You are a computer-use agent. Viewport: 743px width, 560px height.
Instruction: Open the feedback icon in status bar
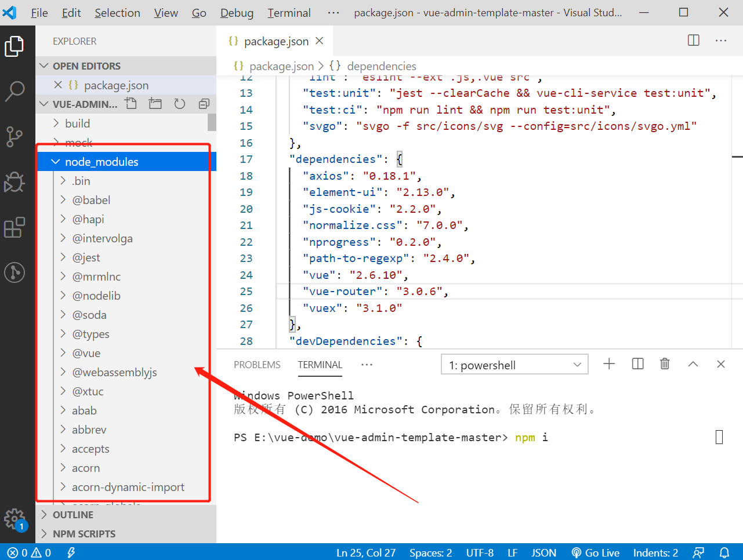698,552
